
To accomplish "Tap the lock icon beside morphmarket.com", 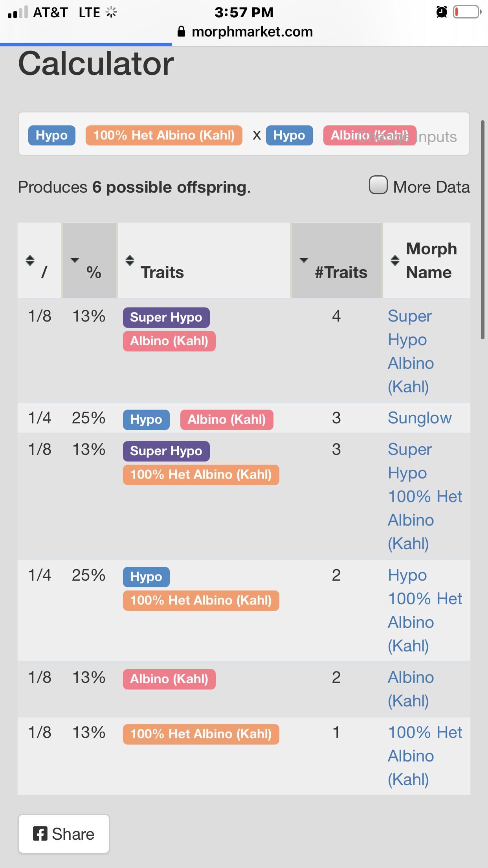I will coord(181,31).
